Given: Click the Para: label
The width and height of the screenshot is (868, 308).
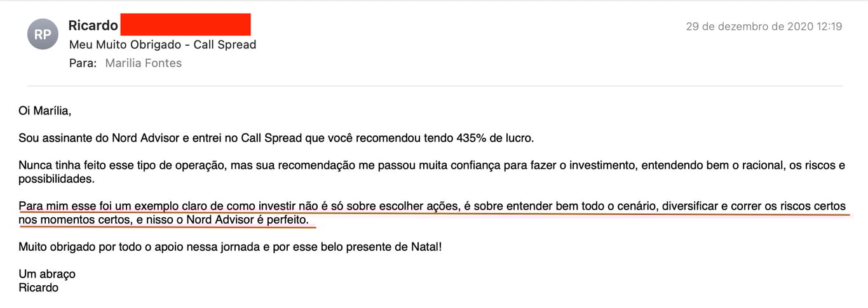Looking at the screenshot, I should pos(83,63).
